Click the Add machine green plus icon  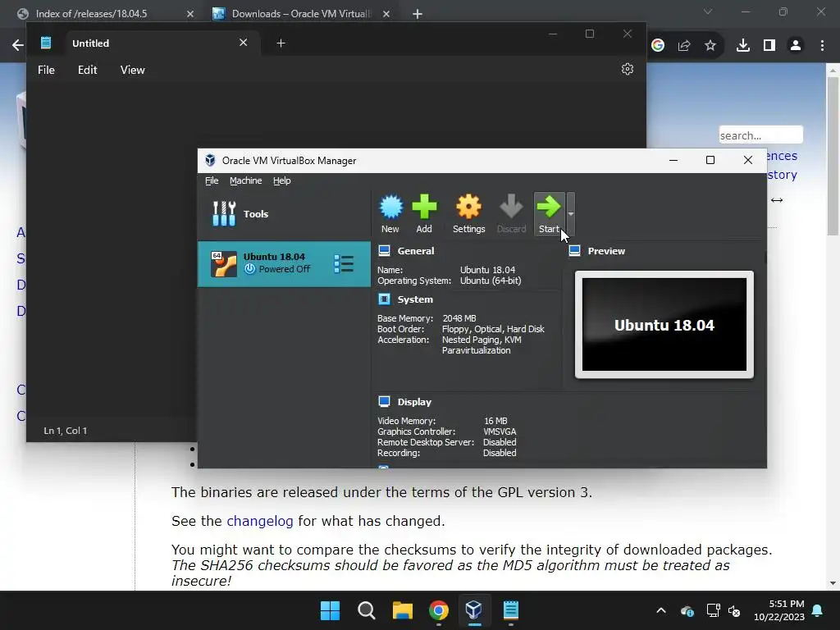click(424, 214)
